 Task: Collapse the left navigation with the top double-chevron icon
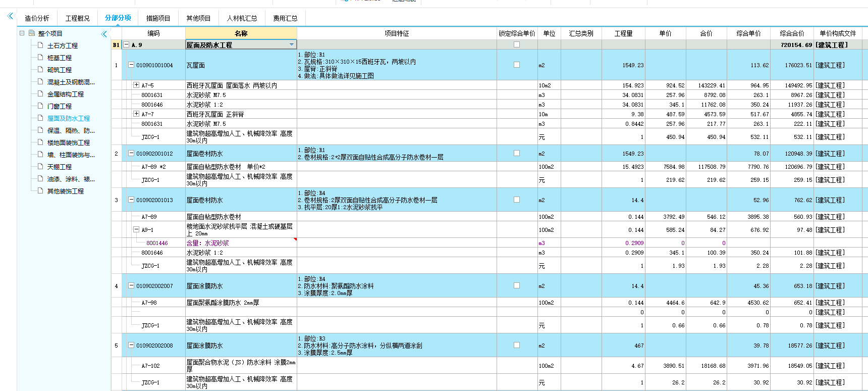(x=10, y=16)
